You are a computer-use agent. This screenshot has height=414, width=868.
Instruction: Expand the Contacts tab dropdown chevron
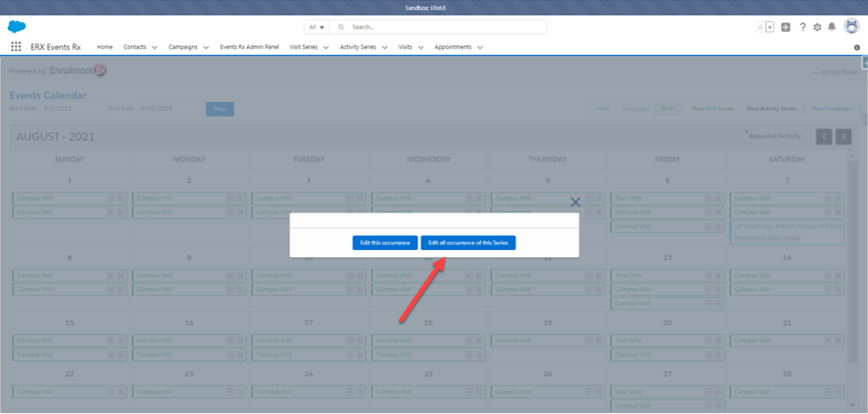click(x=155, y=47)
